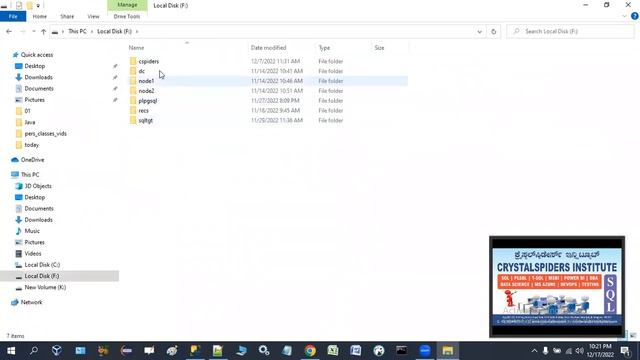
Task: Open Videos under This PC
Action: 33,253
